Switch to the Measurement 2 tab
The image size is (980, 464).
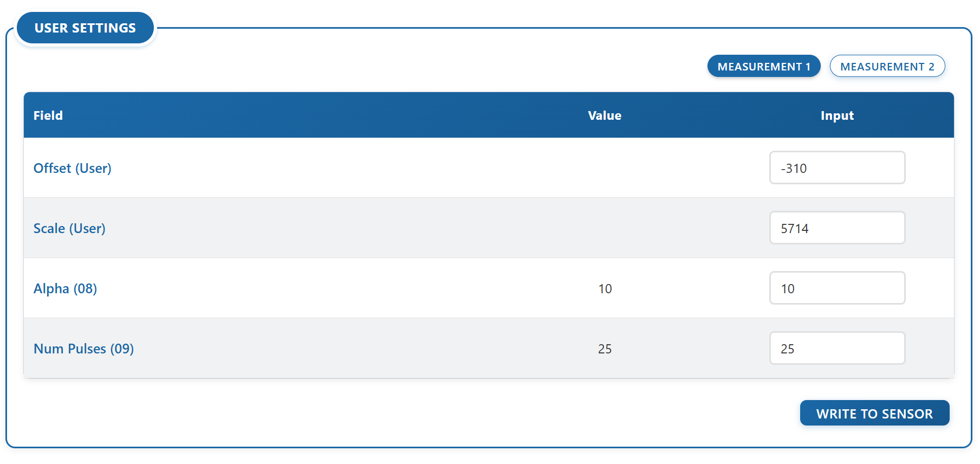point(887,66)
